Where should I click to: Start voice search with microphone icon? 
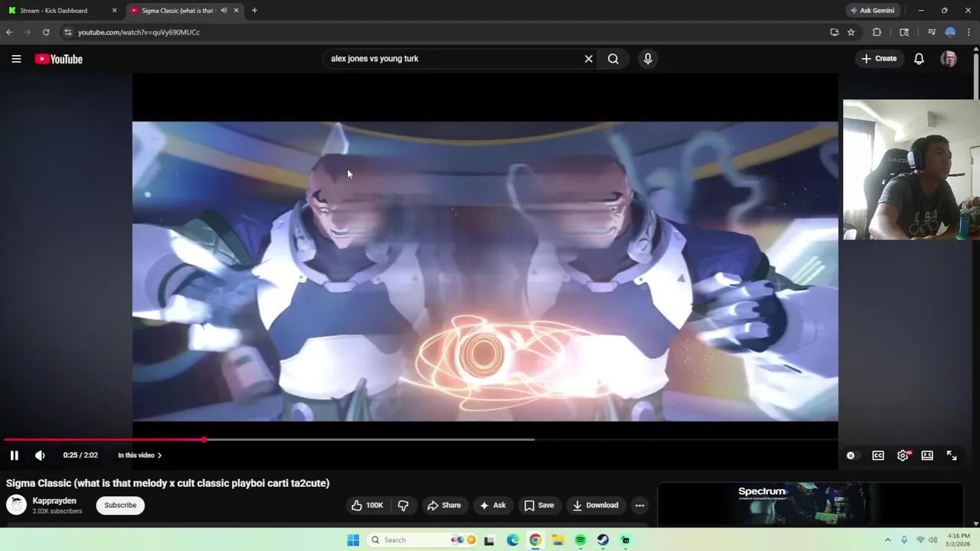[x=648, y=59]
